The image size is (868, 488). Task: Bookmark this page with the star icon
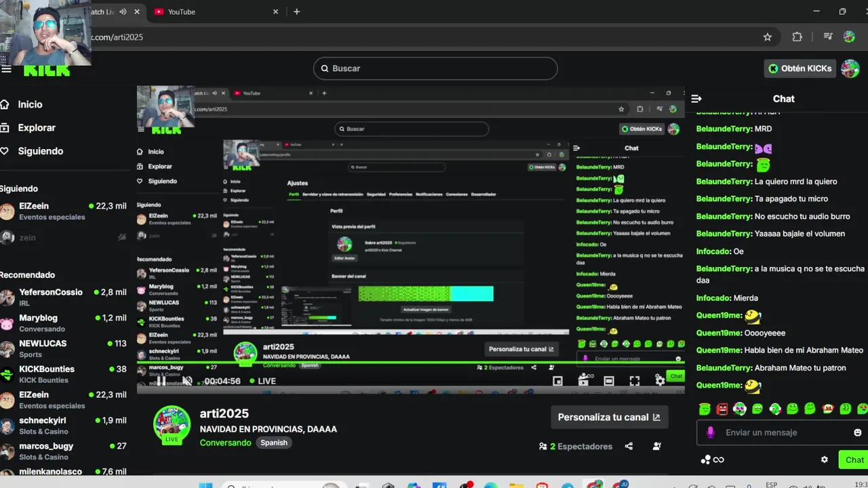tap(768, 37)
